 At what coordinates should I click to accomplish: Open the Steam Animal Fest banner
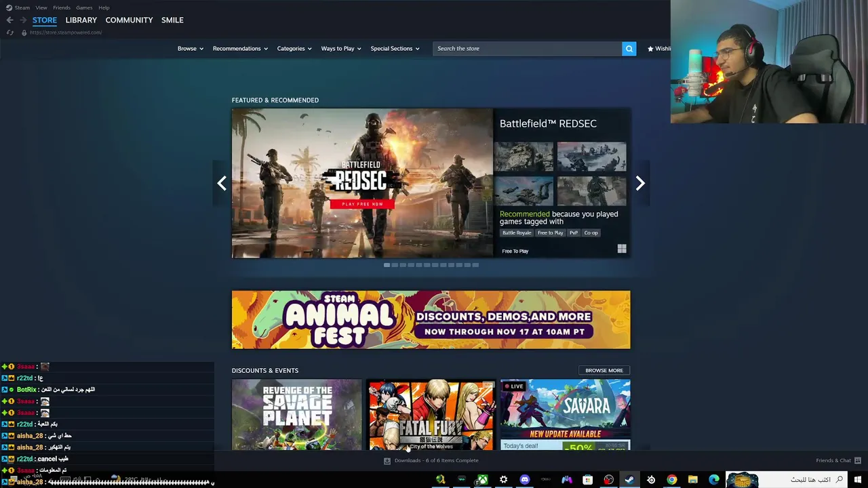pos(431,320)
